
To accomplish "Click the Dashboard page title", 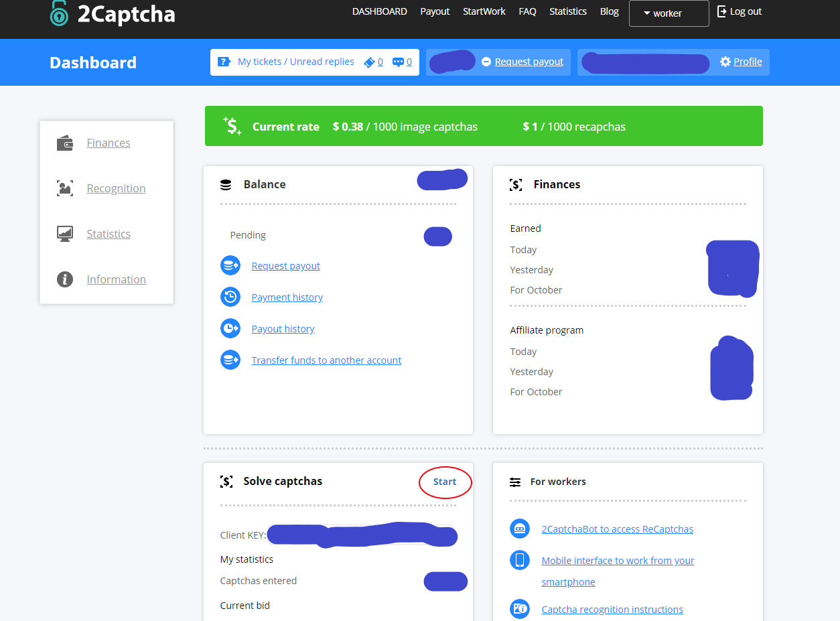I will click(x=93, y=62).
